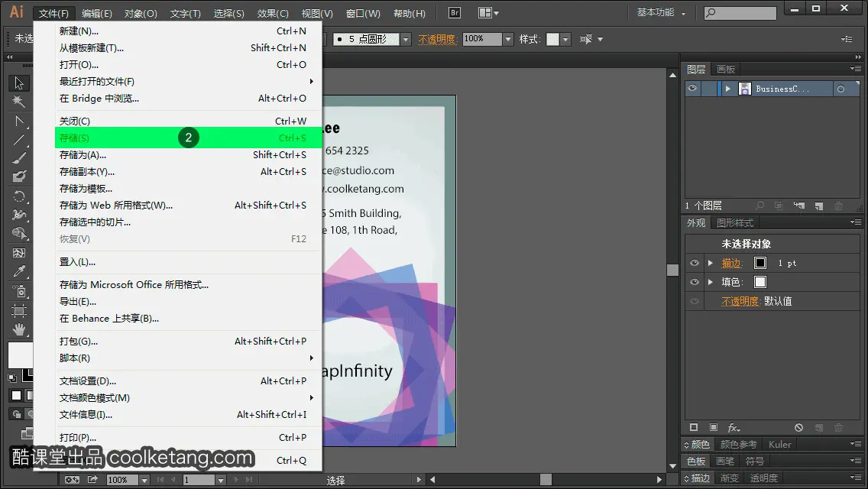
Task: Switch to the 画板 tab
Action: (x=726, y=70)
